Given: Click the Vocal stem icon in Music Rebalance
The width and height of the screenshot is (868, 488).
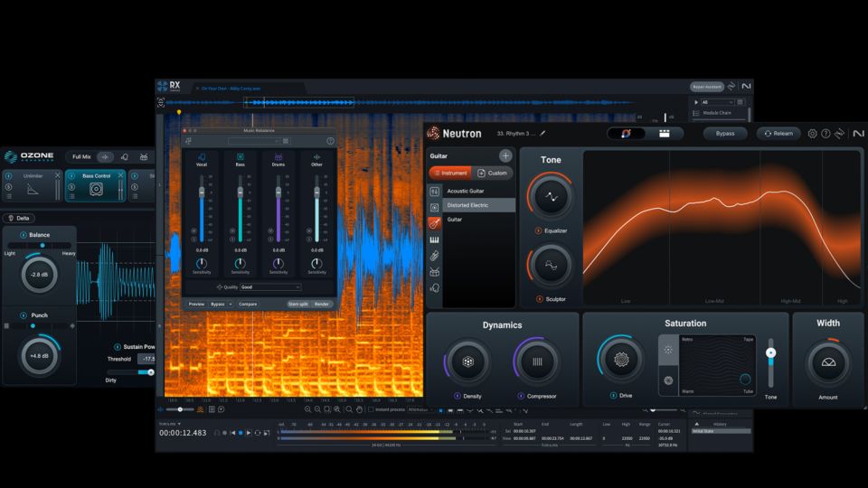Looking at the screenshot, I should 202,157.
